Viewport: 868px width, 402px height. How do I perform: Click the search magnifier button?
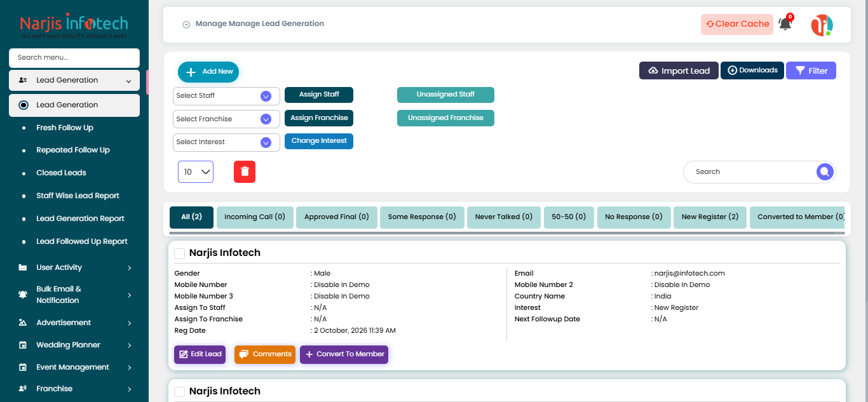pos(824,171)
